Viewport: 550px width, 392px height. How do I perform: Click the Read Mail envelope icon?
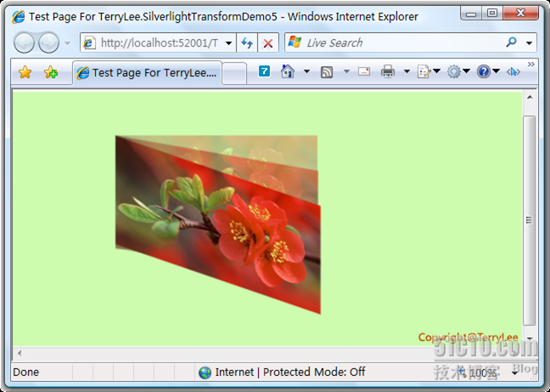(x=364, y=71)
